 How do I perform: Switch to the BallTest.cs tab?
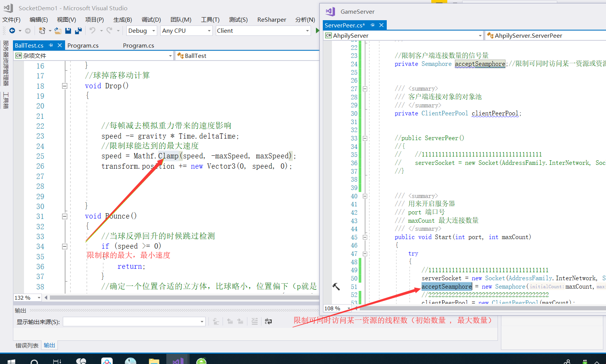point(29,45)
